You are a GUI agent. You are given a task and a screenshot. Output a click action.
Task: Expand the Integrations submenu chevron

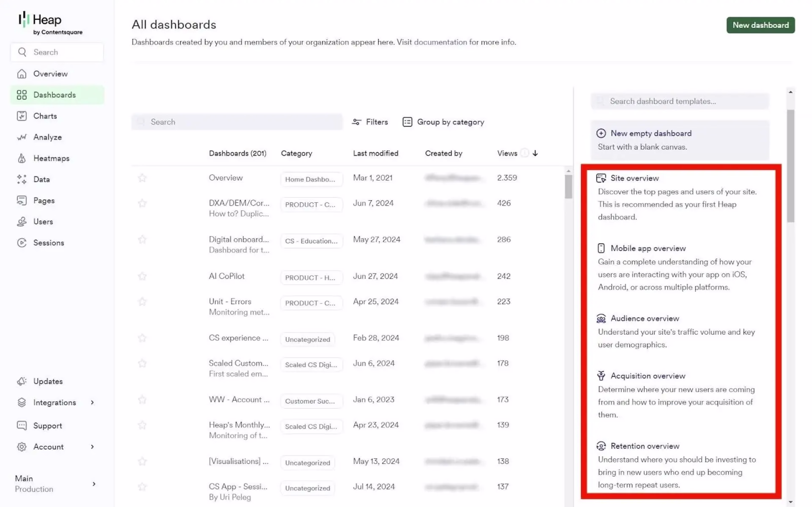(x=92, y=402)
